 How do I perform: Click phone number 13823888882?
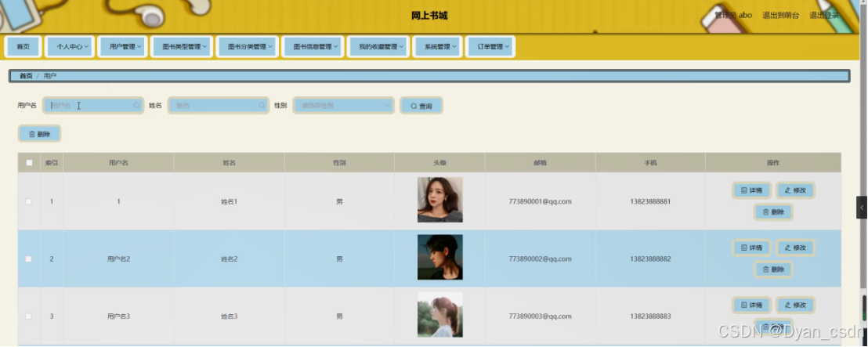click(x=650, y=259)
